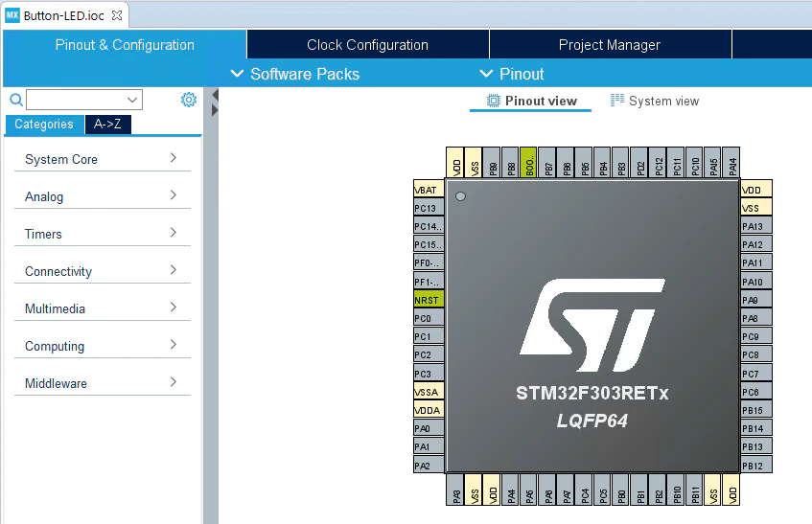Viewport: 812px width, 524px height.
Task: Select pin PB14
Action: click(x=756, y=428)
